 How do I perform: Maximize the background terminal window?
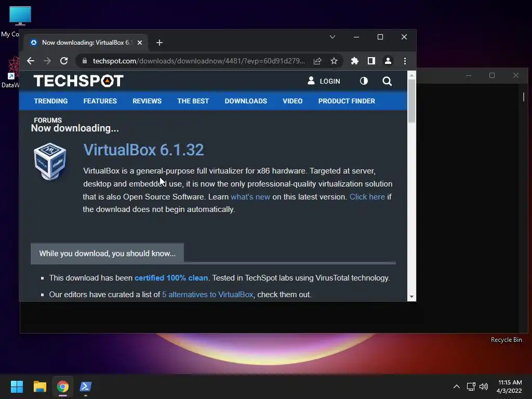pyautogui.click(x=492, y=75)
